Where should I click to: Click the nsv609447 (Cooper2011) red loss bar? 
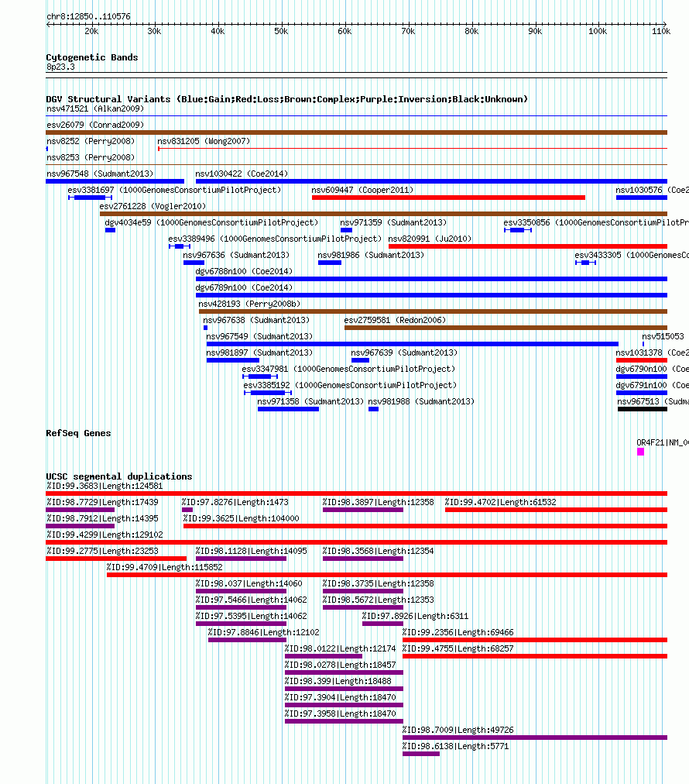(448, 198)
